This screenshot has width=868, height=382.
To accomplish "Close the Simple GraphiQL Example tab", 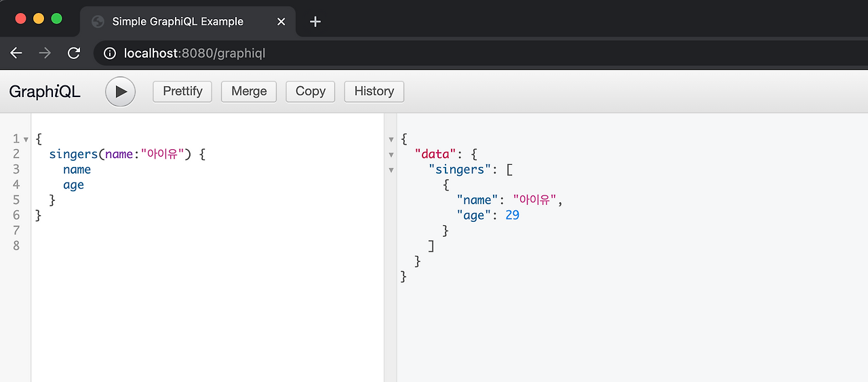I will 281,22.
